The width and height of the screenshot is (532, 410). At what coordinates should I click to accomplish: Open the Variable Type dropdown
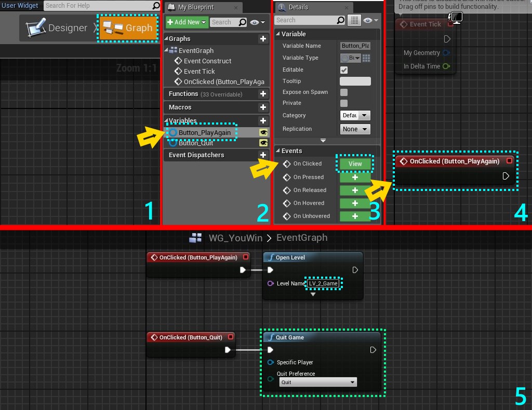tap(350, 58)
